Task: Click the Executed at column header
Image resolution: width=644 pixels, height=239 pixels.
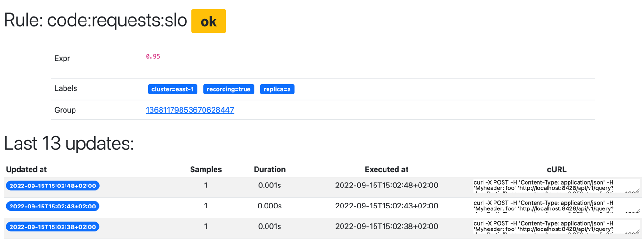Action: point(386,169)
